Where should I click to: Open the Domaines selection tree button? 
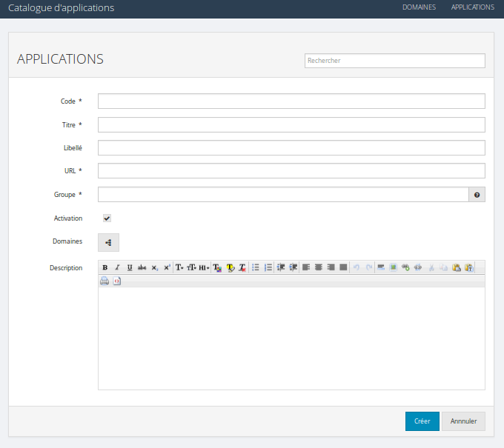click(108, 242)
